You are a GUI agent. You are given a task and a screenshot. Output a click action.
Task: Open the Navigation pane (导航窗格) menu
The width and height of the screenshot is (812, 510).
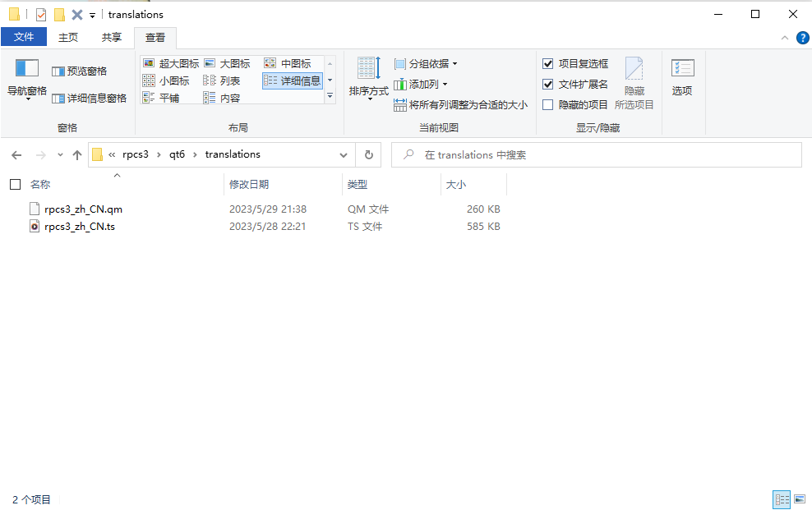(x=27, y=79)
